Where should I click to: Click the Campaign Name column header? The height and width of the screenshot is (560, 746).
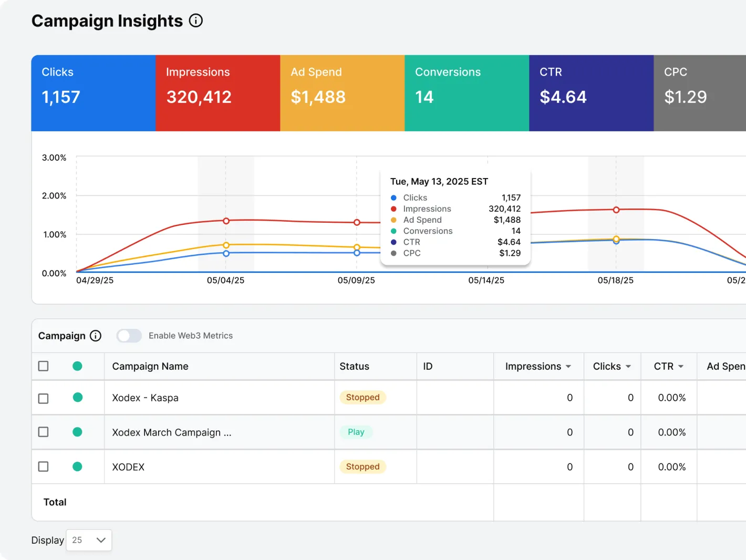click(x=150, y=366)
